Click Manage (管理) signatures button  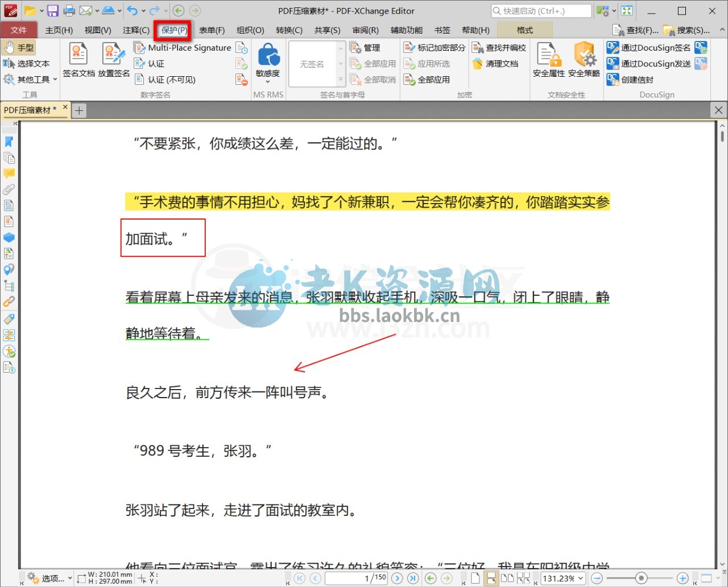366,48
